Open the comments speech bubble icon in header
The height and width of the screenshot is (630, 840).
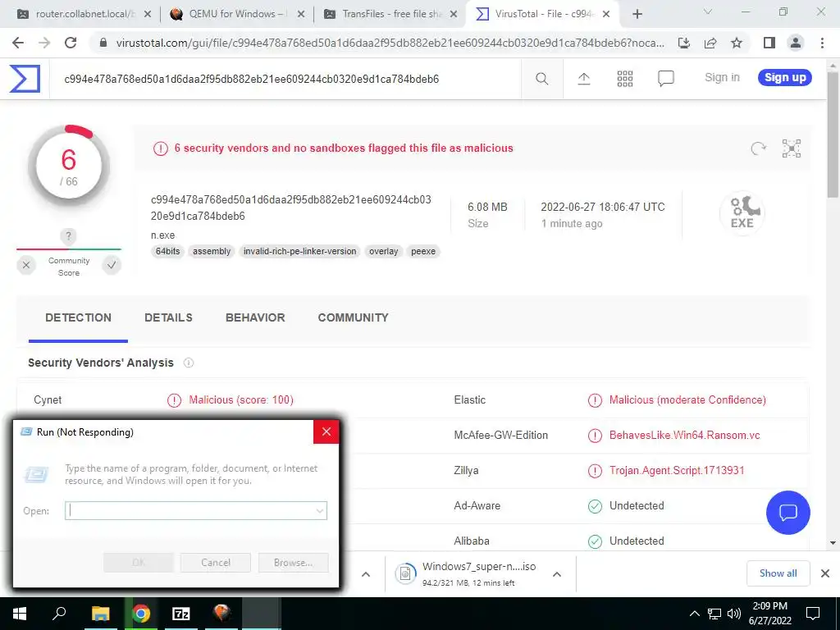pyautogui.click(x=665, y=79)
